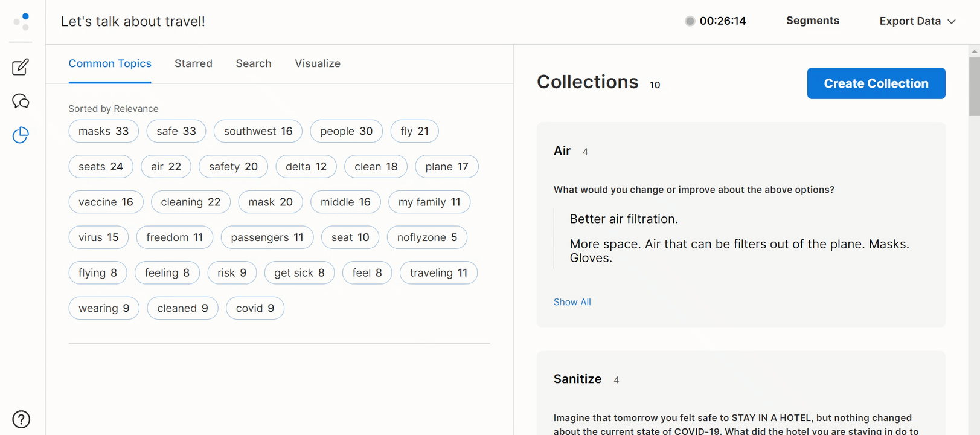Viewport: 980px width, 435px height.
Task: Click the Create Collection button
Action: point(876,83)
